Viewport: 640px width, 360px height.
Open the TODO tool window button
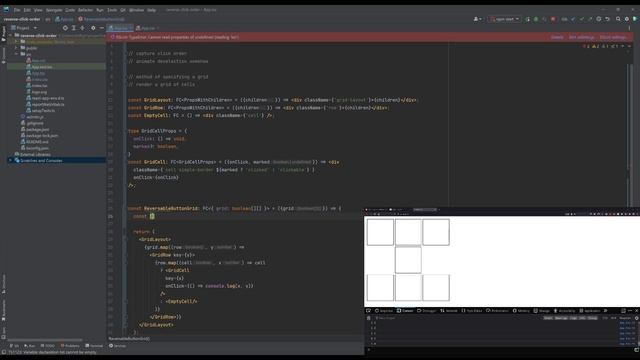pyautogui.click(x=48, y=346)
